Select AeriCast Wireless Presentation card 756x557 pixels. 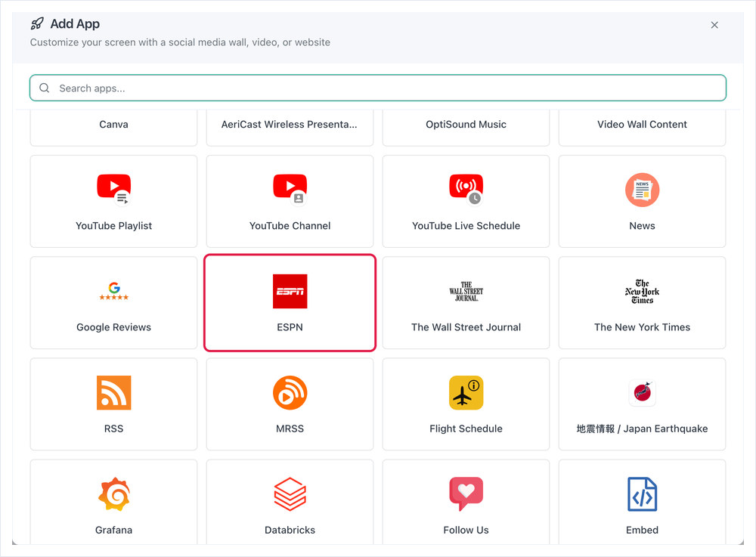pyautogui.click(x=290, y=127)
